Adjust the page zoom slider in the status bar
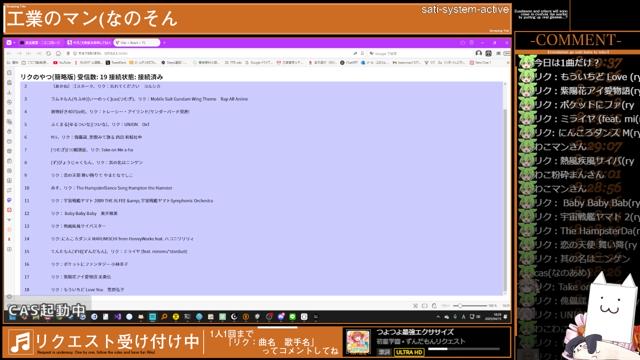Viewport: 640px width, 360px height. click(469, 305)
